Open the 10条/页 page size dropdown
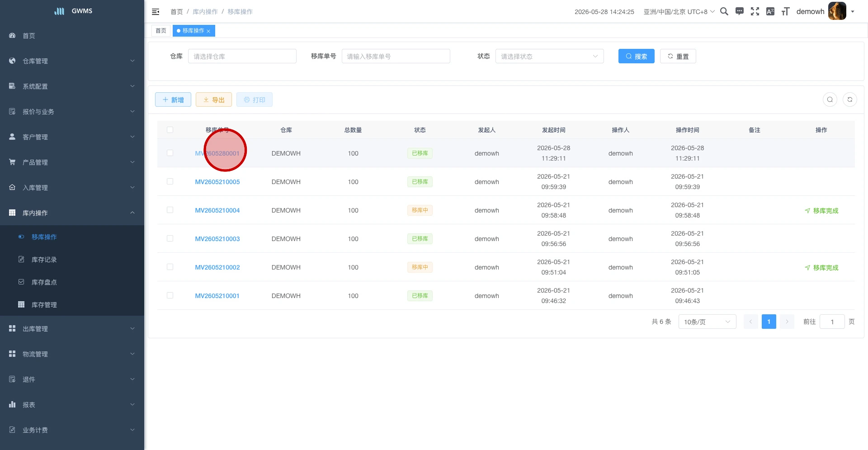The height and width of the screenshot is (450, 868). (708, 322)
